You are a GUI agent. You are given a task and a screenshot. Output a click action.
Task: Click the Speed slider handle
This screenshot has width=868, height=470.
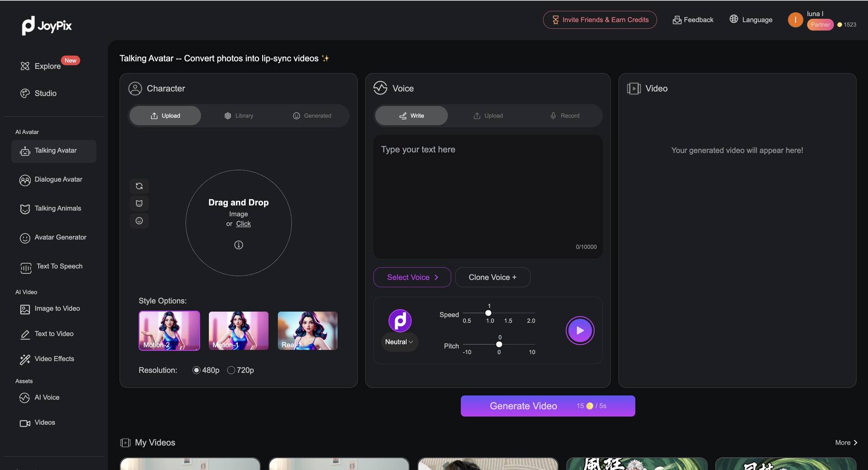pos(488,313)
